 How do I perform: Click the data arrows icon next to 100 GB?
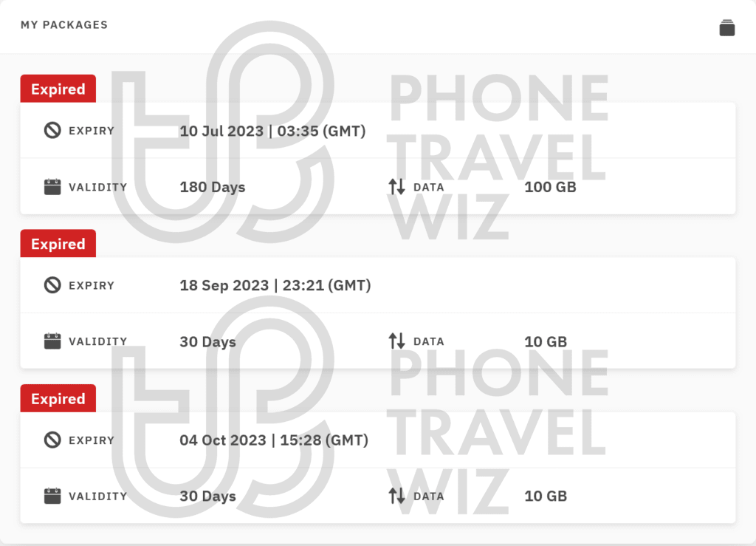coord(396,187)
